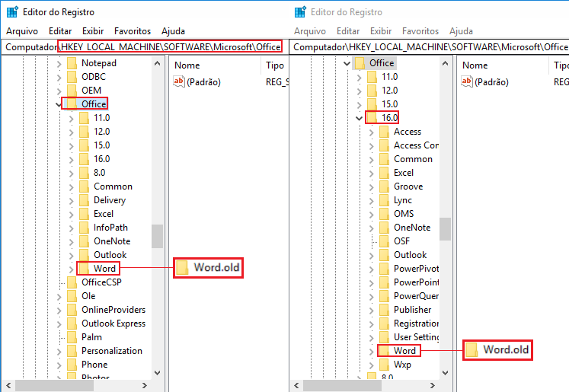Expand the 16.0 key in left tree

pos(71,160)
